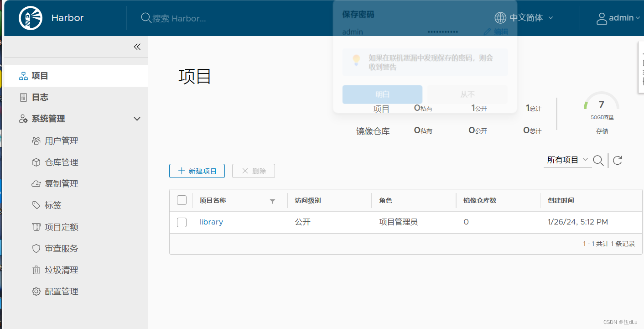Click the 1/26/24, 5:12 PM cell

[x=577, y=222]
